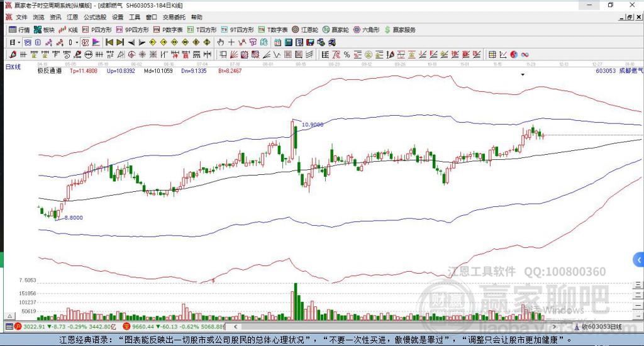This screenshot has height=346, width=644.
Task: Jump to first bar with green skip-back arrow
Action: (x=109, y=42)
